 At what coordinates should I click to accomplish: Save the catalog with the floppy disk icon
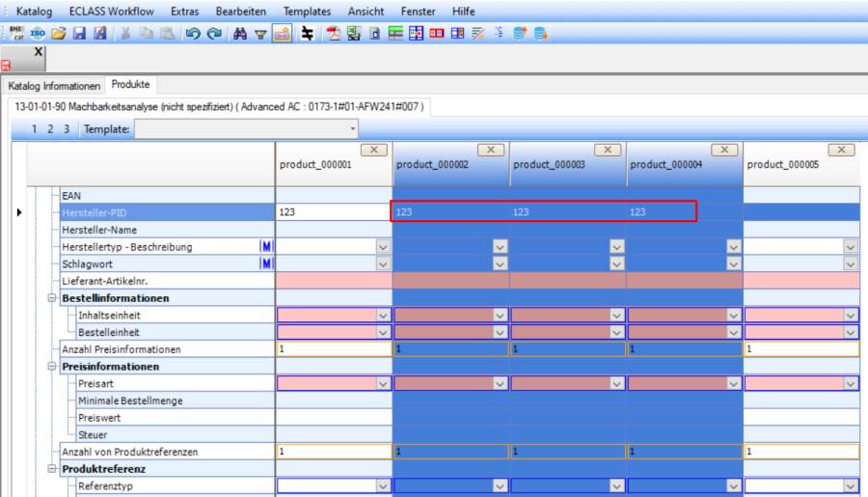point(80,33)
